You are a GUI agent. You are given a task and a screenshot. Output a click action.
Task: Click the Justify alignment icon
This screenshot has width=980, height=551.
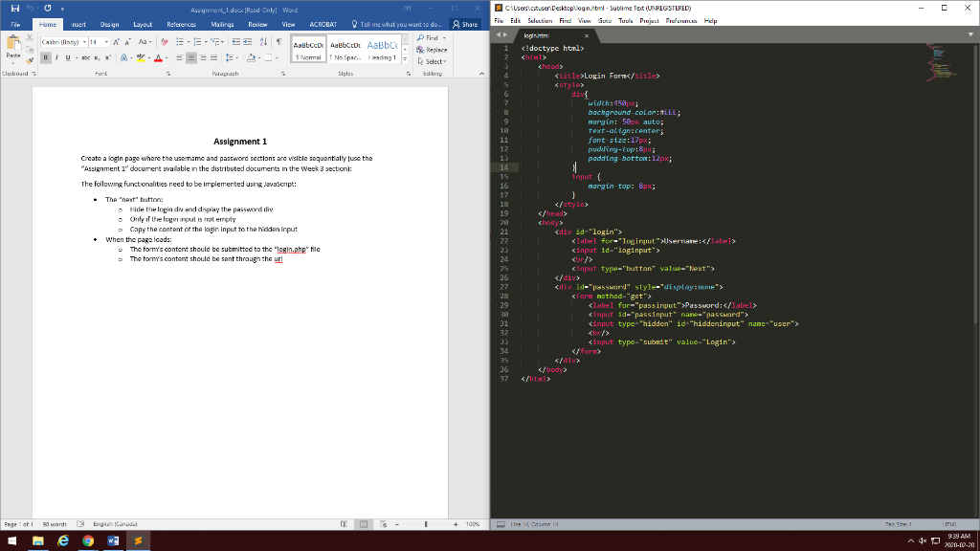click(x=214, y=58)
